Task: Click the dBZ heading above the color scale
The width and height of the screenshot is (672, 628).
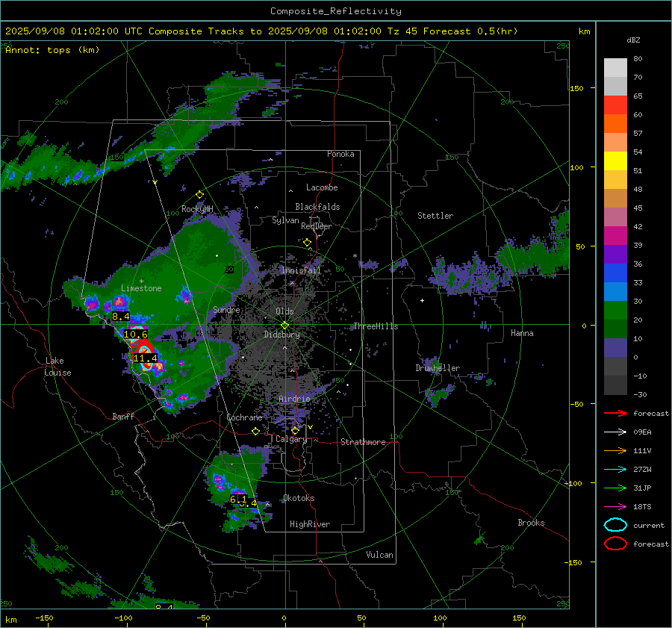Action: 633,40
